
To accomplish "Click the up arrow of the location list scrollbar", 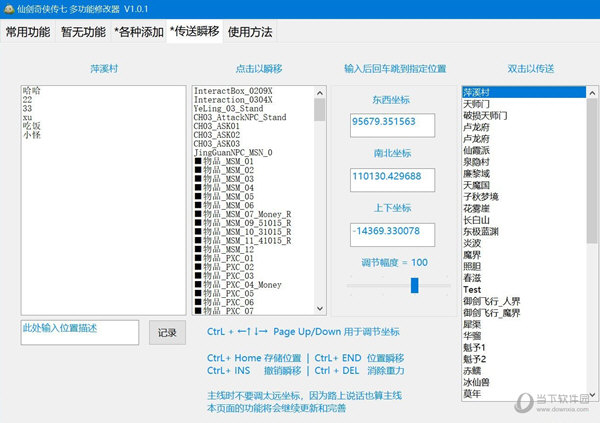I will (592, 93).
